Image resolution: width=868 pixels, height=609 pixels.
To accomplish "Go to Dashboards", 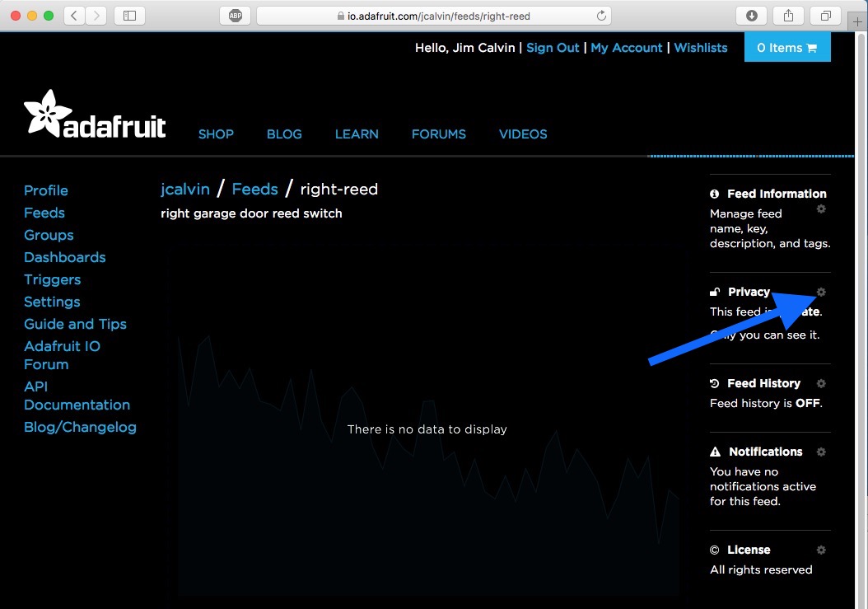I will tap(65, 257).
